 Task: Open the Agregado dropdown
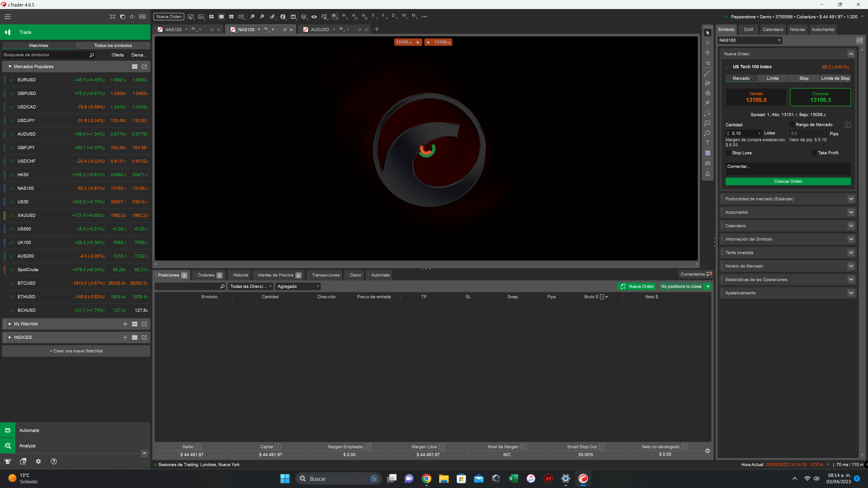click(298, 286)
